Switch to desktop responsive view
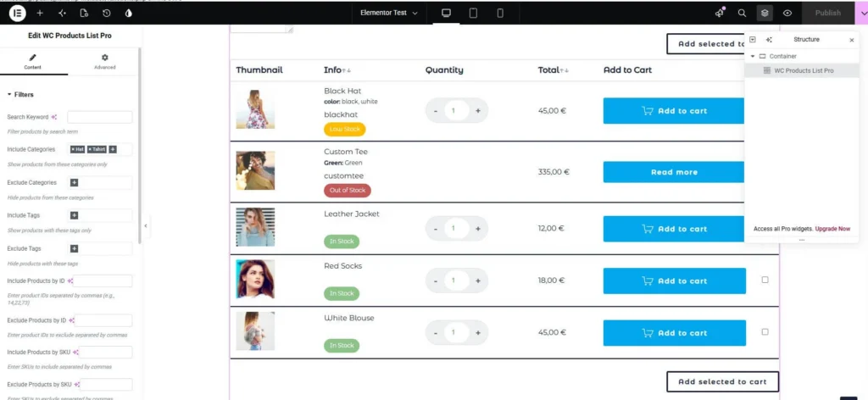The width and height of the screenshot is (868, 400). click(446, 13)
